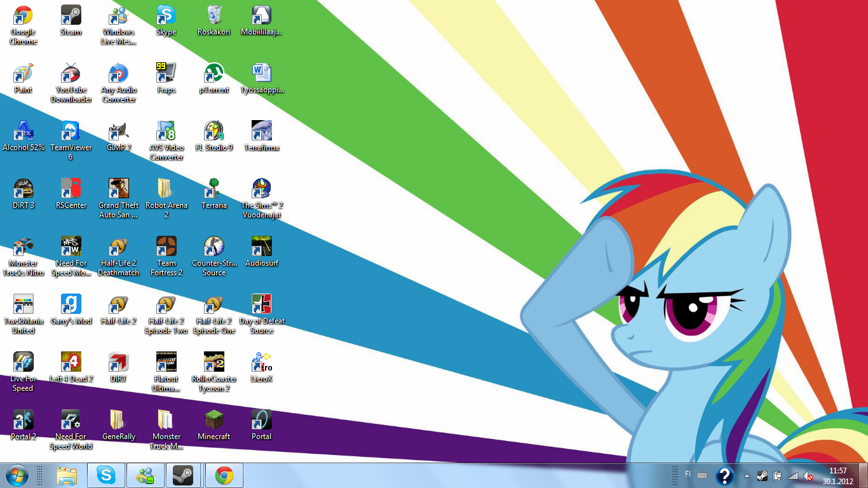Screen dimensions: 868x488
Task: Click the Portal shortcut beside Minecraft
Action: 262,426
